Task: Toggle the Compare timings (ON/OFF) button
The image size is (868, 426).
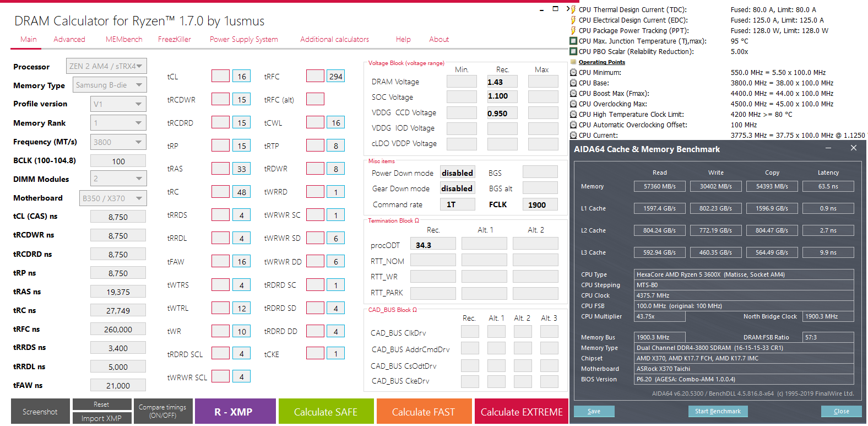Action: [x=162, y=411]
